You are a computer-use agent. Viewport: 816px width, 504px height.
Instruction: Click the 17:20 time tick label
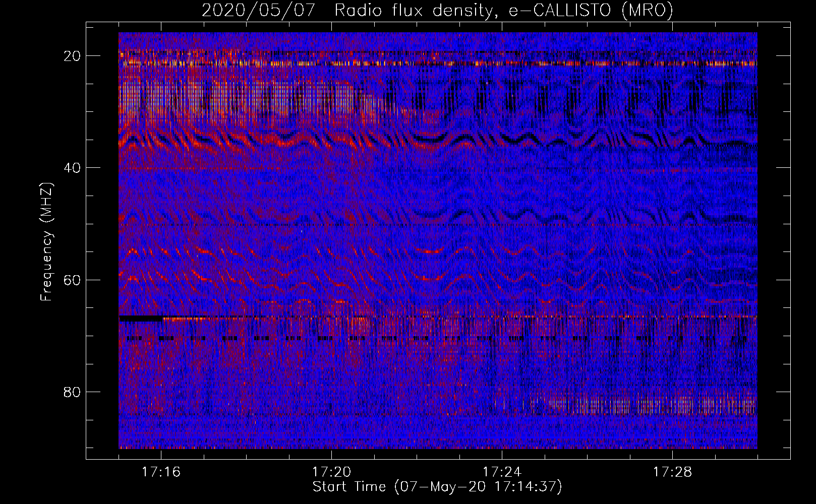coord(331,472)
